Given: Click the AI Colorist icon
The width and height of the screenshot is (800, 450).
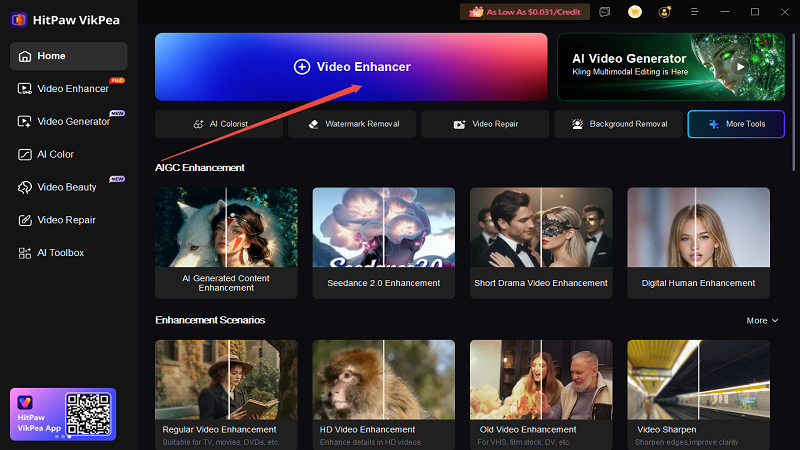Looking at the screenshot, I should point(198,124).
